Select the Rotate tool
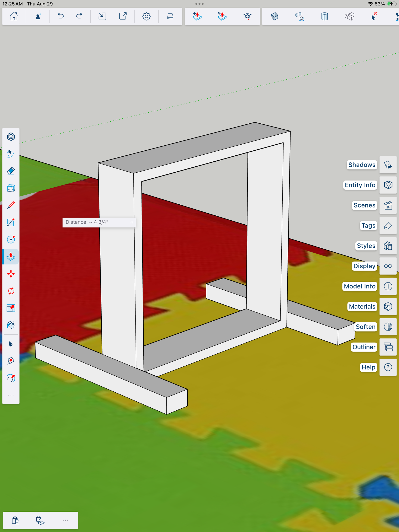This screenshot has width=399, height=532. [11, 291]
